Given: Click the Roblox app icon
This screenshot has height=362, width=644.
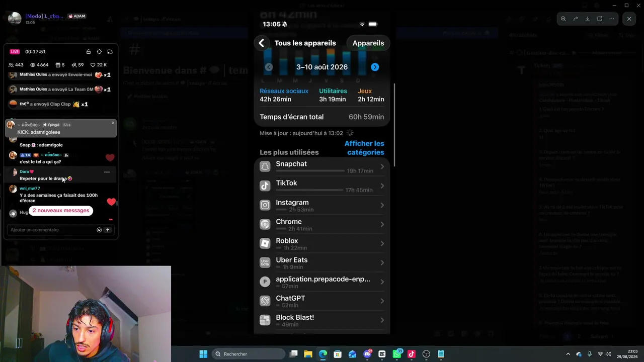Looking at the screenshot, I should pyautogui.click(x=265, y=243).
